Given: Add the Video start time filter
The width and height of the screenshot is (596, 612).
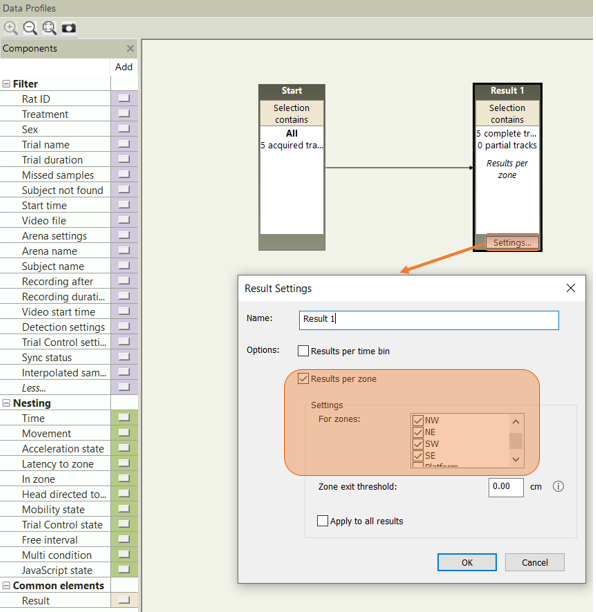Looking at the screenshot, I should [x=124, y=311].
